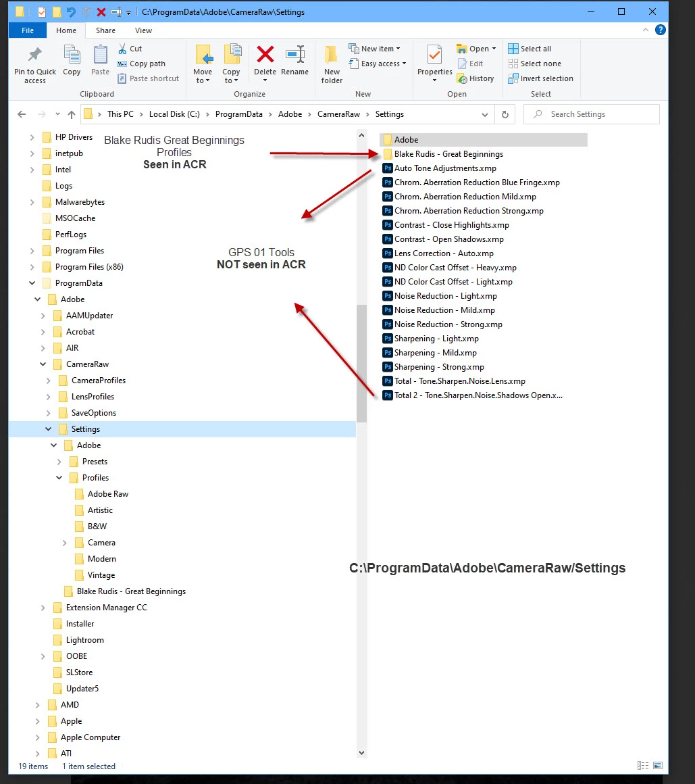Image resolution: width=695 pixels, height=784 pixels.
Task: Expand the Camera profiles folder node
Action: 64,543
